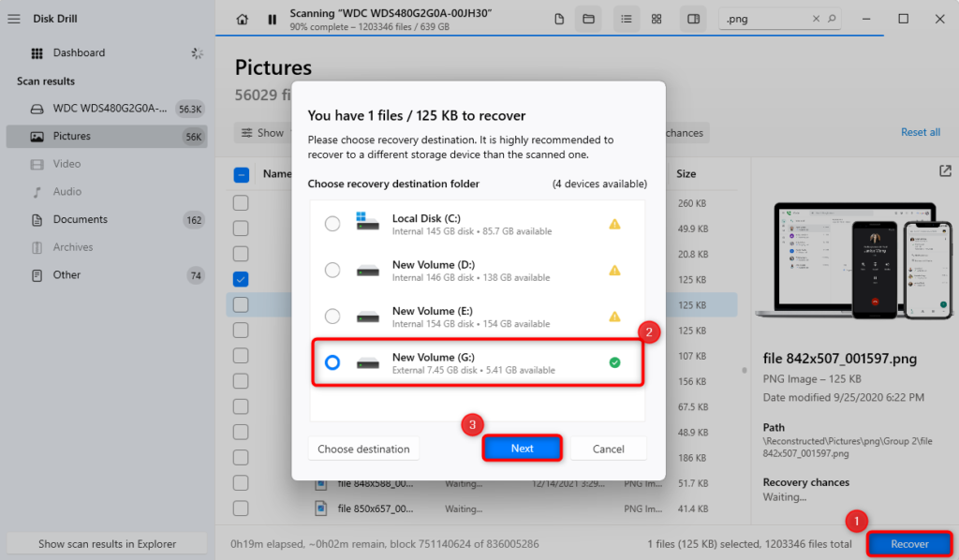Screen dimensions: 959x560
Task: Click the folder browse icon in toolbar
Action: (x=589, y=19)
